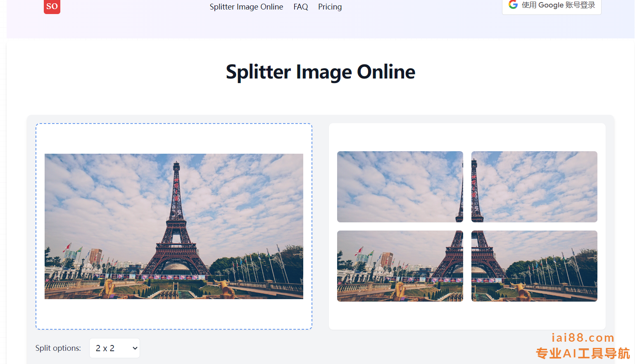Image resolution: width=635 pixels, height=364 pixels.
Task: Click the red SO logo icon
Action: click(x=52, y=7)
